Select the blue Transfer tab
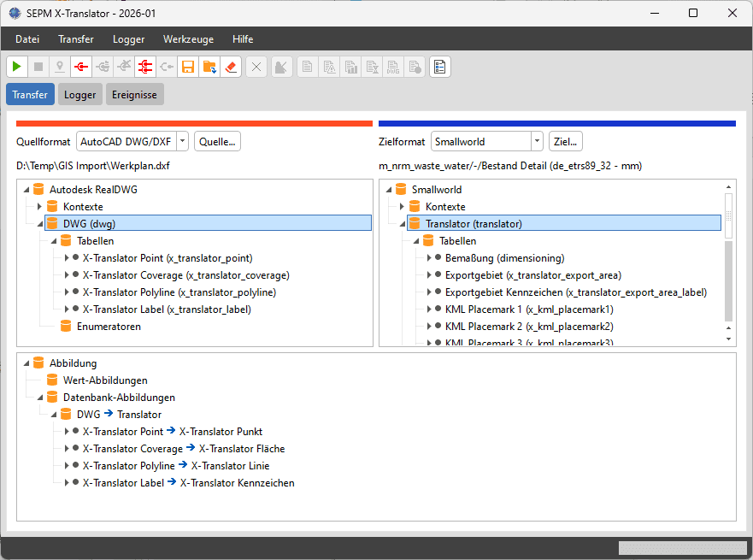This screenshot has width=753, height=560. [x=30, y=95]
